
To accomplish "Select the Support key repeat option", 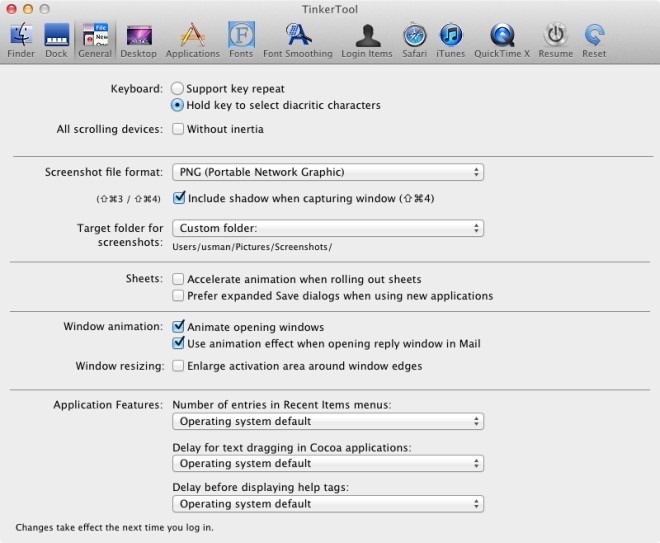I will [178, 89].
